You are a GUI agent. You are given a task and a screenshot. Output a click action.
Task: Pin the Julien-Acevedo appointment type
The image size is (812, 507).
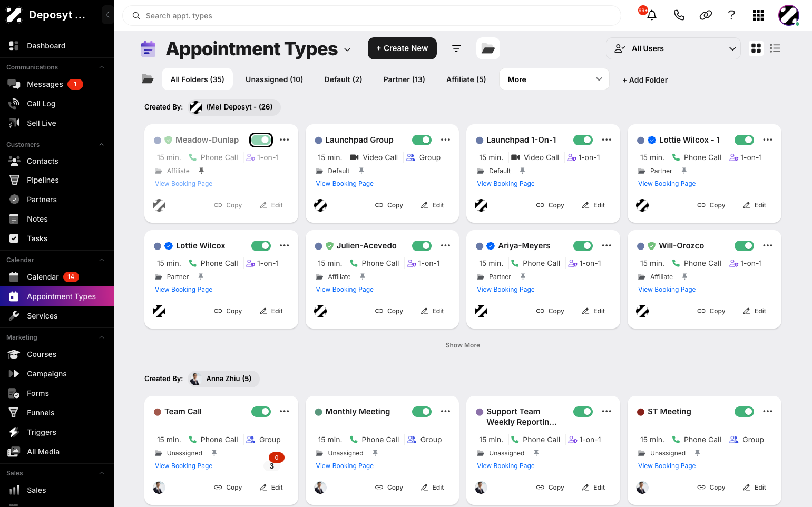click(363, 277)
